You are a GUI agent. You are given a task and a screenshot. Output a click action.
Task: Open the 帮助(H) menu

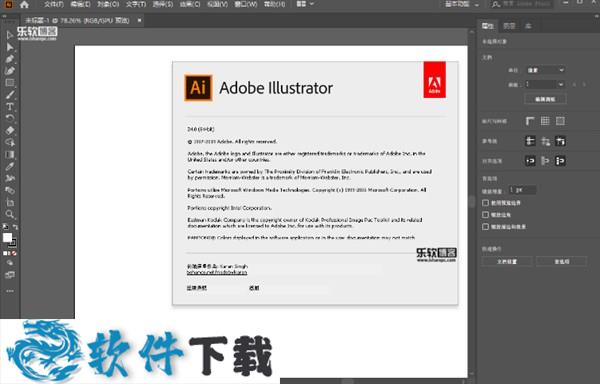pos(274,4)
